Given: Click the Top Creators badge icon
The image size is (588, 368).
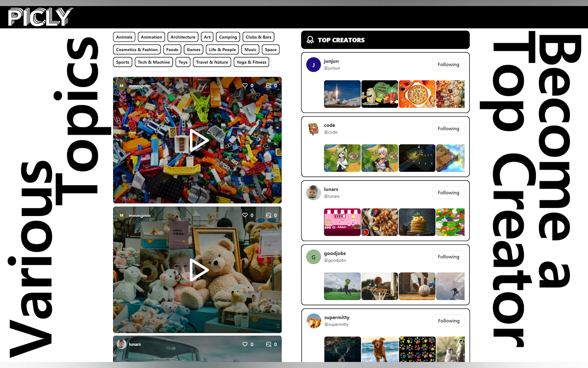Looking at the screenshot, I should [x=310, y=40].
